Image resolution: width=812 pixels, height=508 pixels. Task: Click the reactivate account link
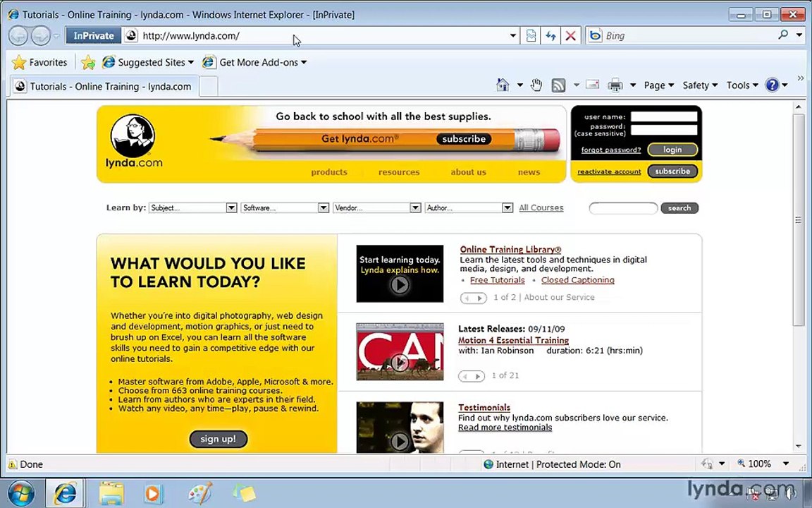pos(609,171)
